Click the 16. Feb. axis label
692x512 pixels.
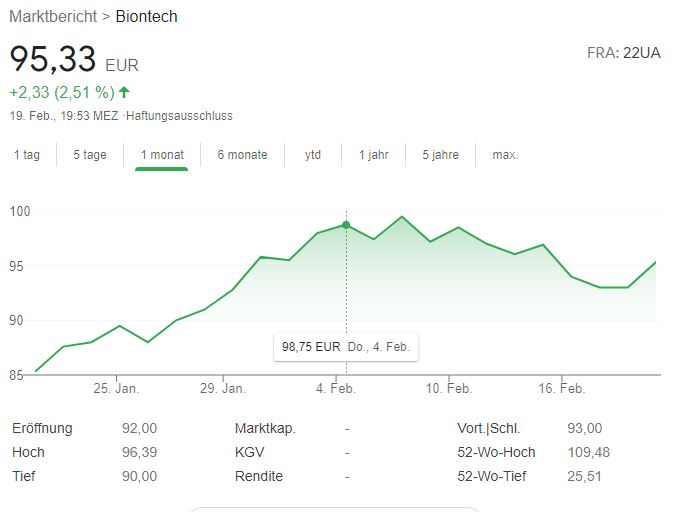(x=562, y=388)
